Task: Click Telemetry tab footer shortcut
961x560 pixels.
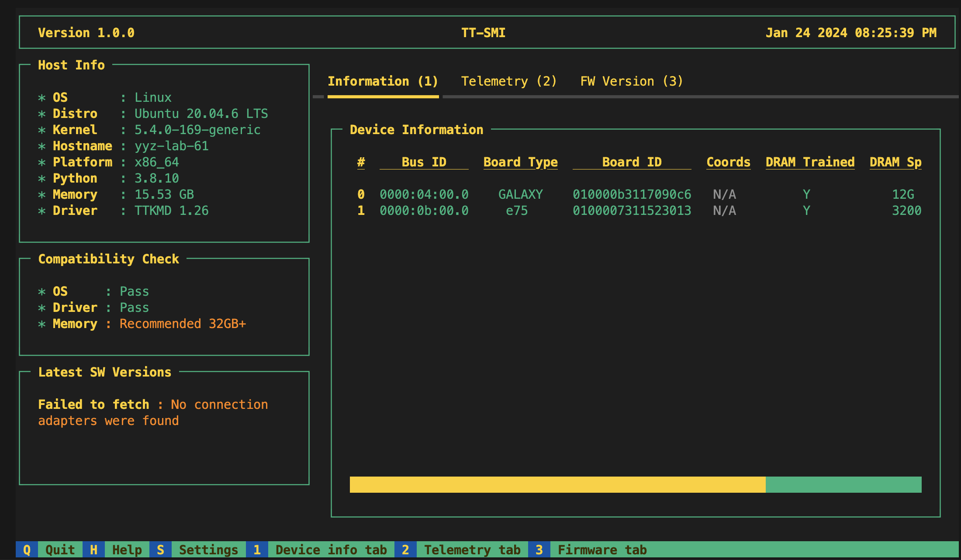Action: coord(472,550)
